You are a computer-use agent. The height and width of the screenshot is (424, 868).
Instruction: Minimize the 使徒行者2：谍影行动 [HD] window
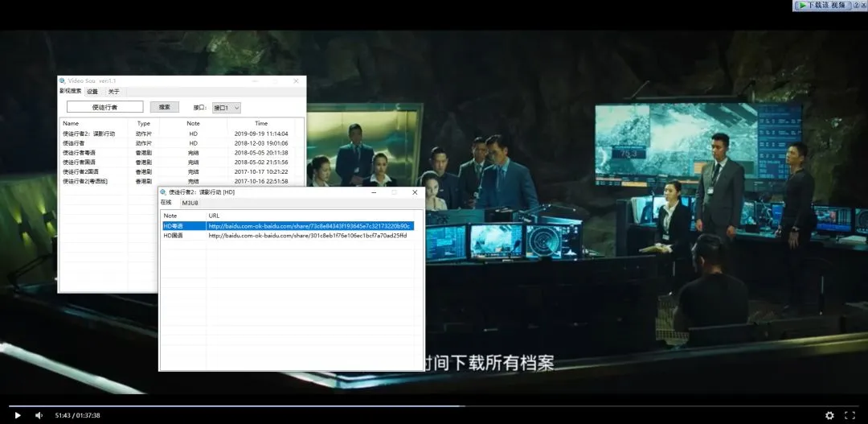[x=375, y=192]
